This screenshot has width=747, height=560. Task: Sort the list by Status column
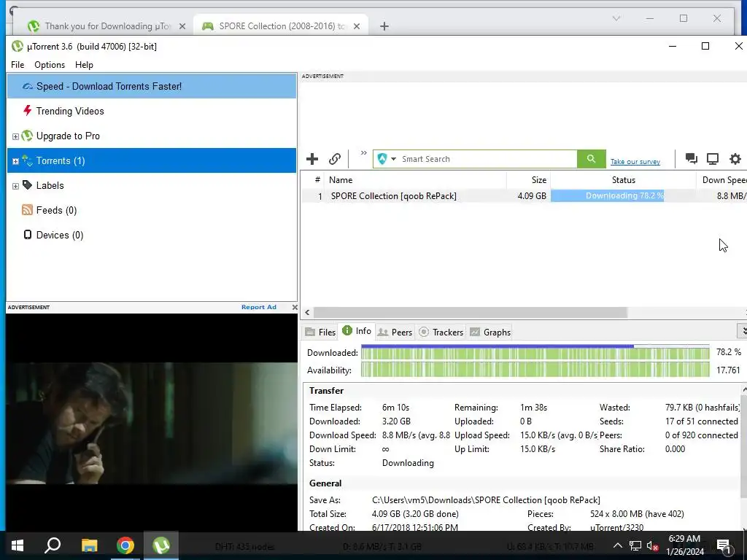click(x=623, y=180)
